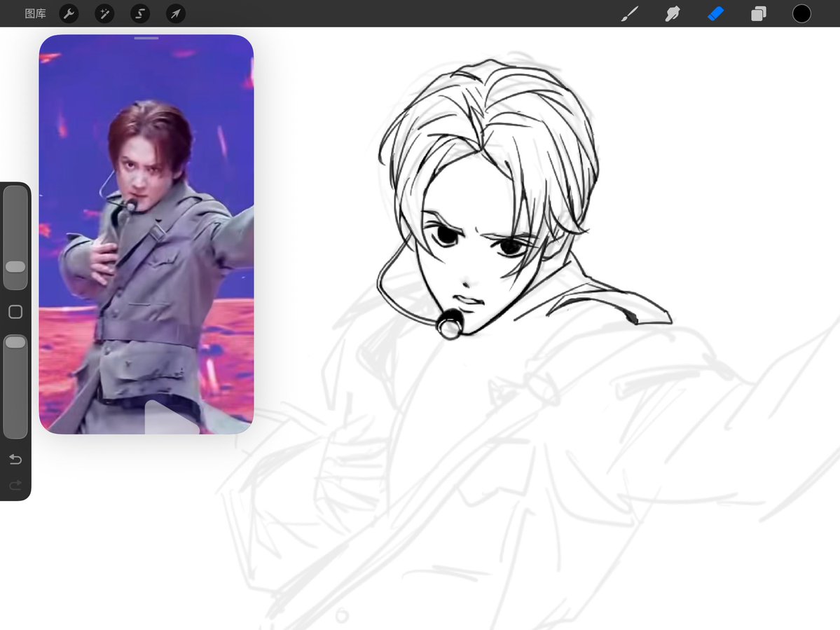Screen dimensions: 840x630
Task: Tap the square modify button on sidebar
Action: click(x=15, y=312)
